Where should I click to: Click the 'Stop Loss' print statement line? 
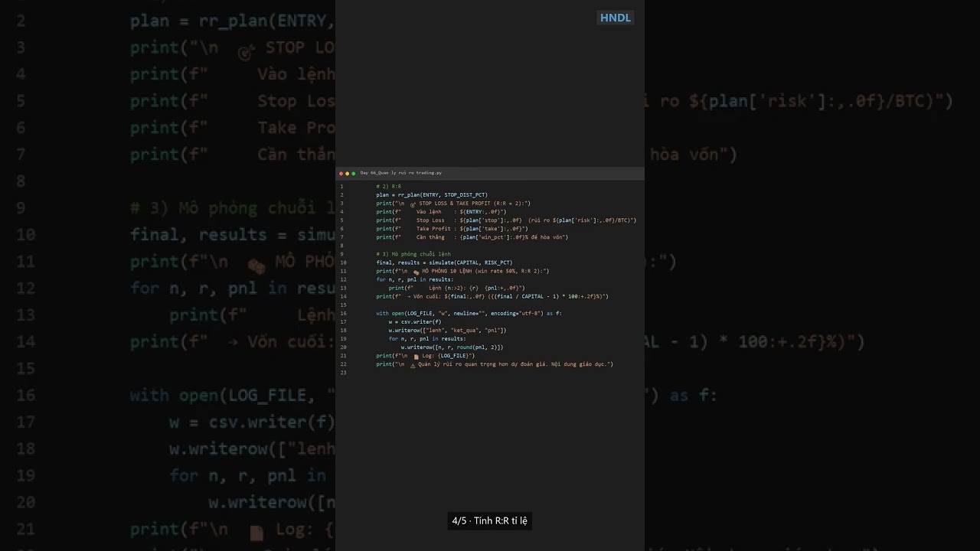click(x=506, y=220)
